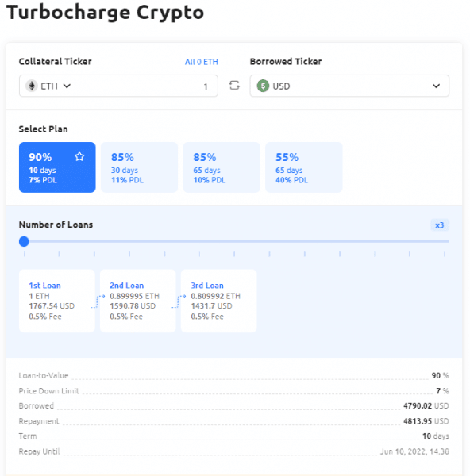Image resolution: width=470 pixels, height=476 pixels.
Task: Click the 2nd Loan card
Action: pyautogui.click(x=138, y=301)
